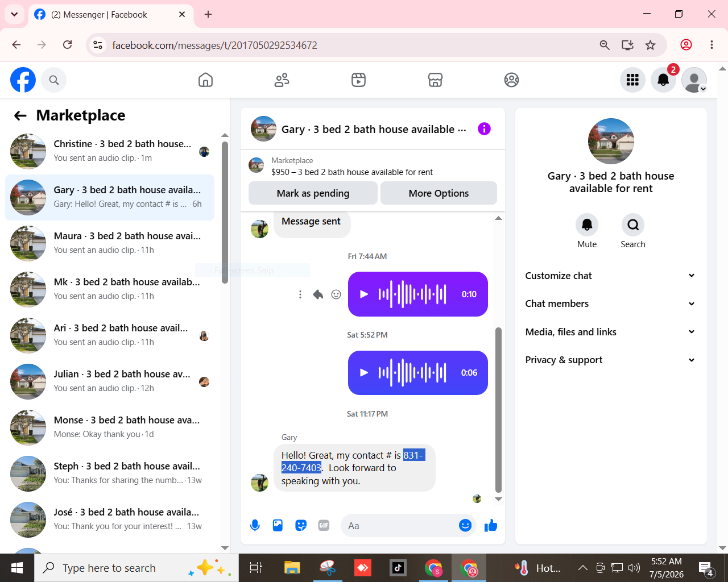Search in conversation magnifier icon
This screenshot has width=728, height=582.
click(x=633, y=225)
